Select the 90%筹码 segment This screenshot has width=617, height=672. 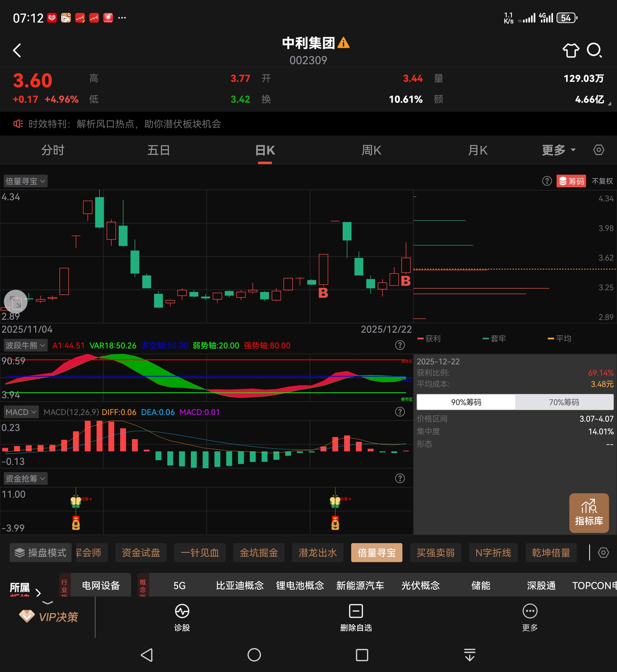(x=466, y=402)
